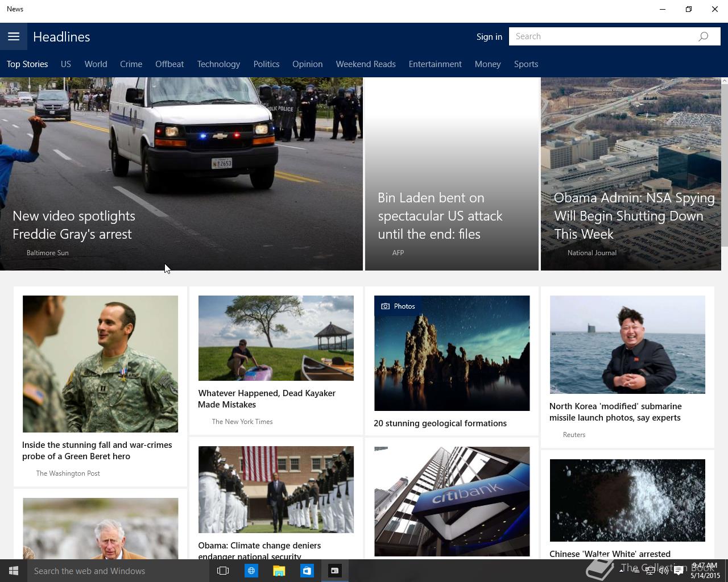The height and width of the screenshot is (582, 728).
Task: Click the scrollbar up arrow
Action: click(x=724, y=81)
